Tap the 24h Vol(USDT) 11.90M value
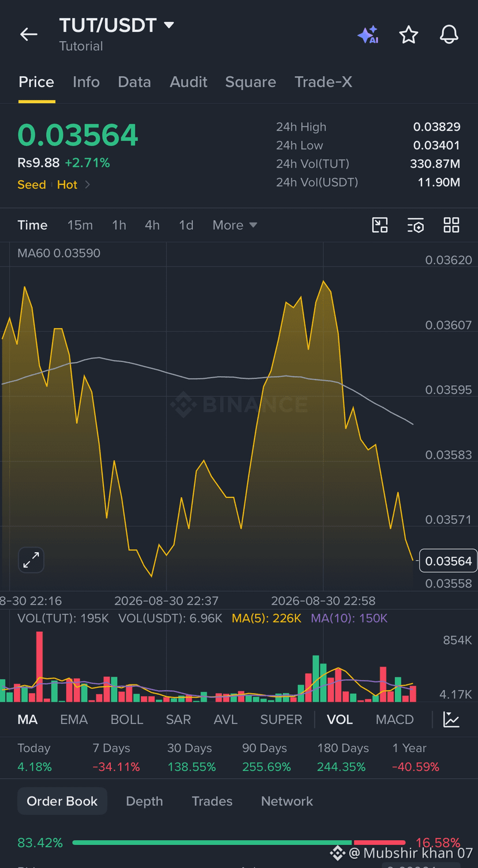 [439, 182]
